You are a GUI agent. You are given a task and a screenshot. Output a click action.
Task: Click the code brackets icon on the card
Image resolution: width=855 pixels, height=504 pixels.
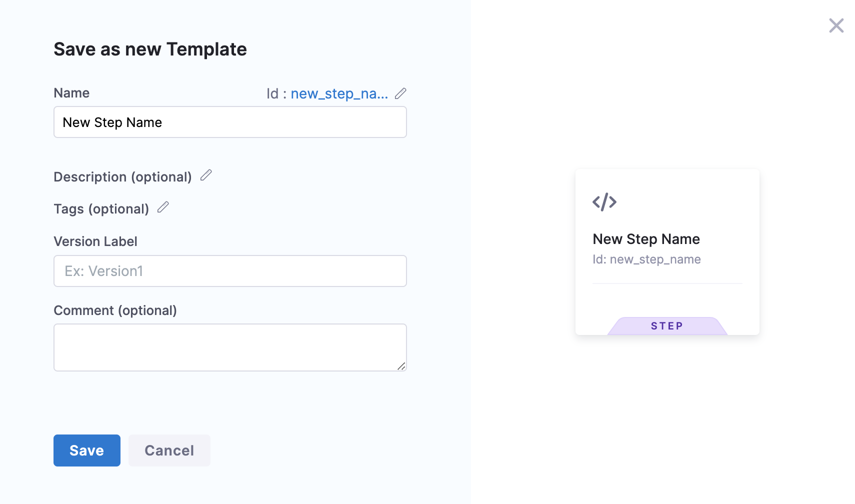[604, 202]
